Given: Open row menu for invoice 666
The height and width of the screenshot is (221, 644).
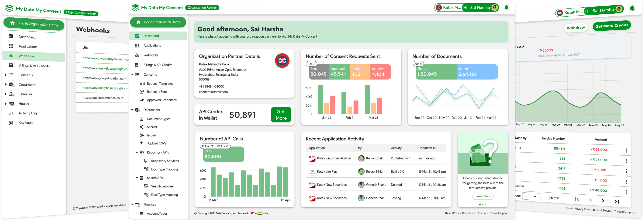Looking at the screenshot, I should coord(626,161).
